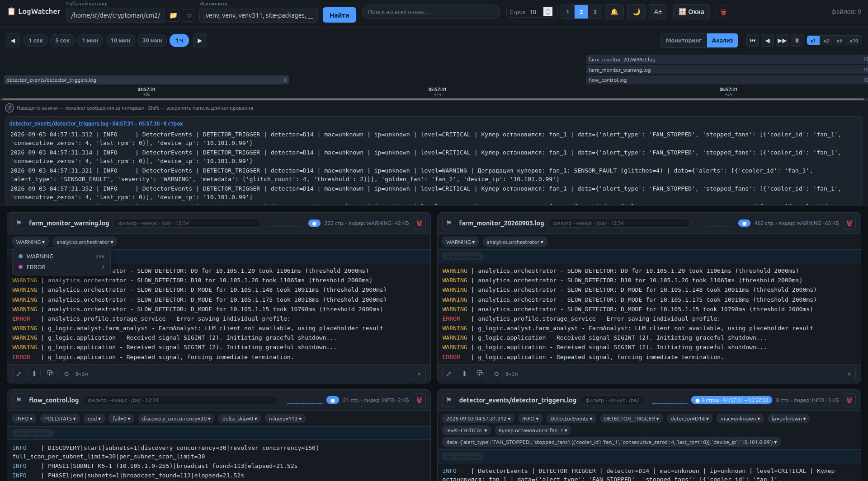
Task: Open the folder browse icon for working directory
Action: (173, 15)
